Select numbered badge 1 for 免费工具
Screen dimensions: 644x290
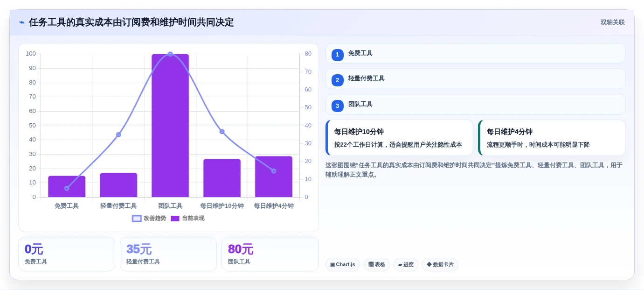pyautogui.click(x=338, y=55)
